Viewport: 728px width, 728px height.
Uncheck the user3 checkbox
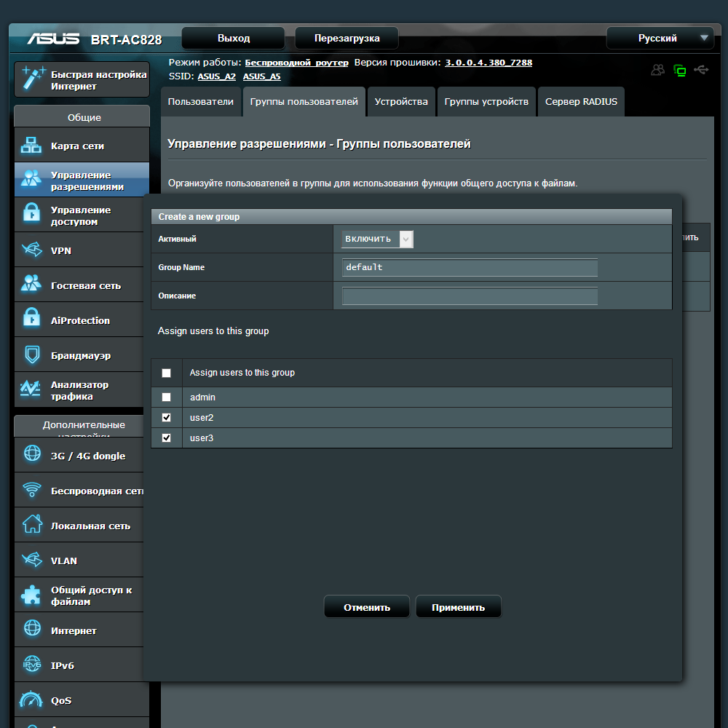(x=166, y=438)
